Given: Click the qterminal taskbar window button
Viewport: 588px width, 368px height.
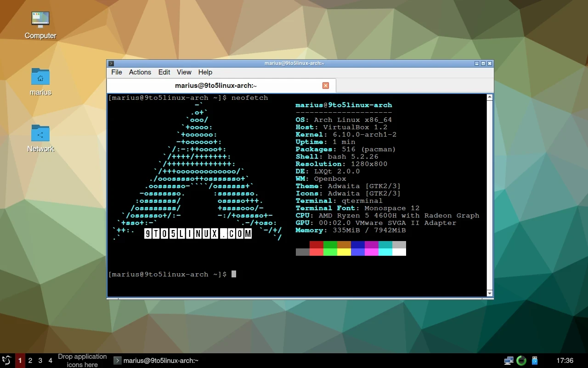Looking at the screenshot, I should pyautogui.click(x=156, y=361).
